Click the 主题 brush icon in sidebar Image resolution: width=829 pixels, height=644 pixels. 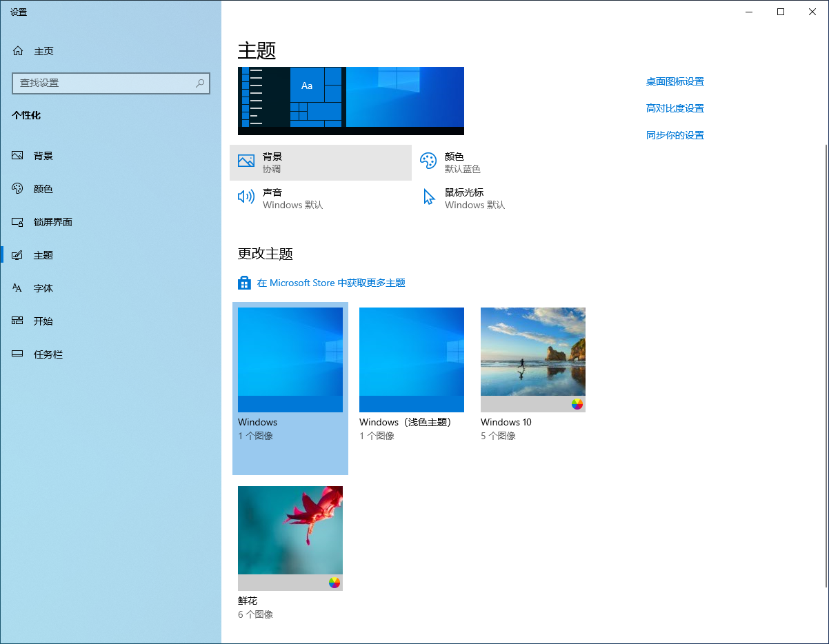[18, 255]
